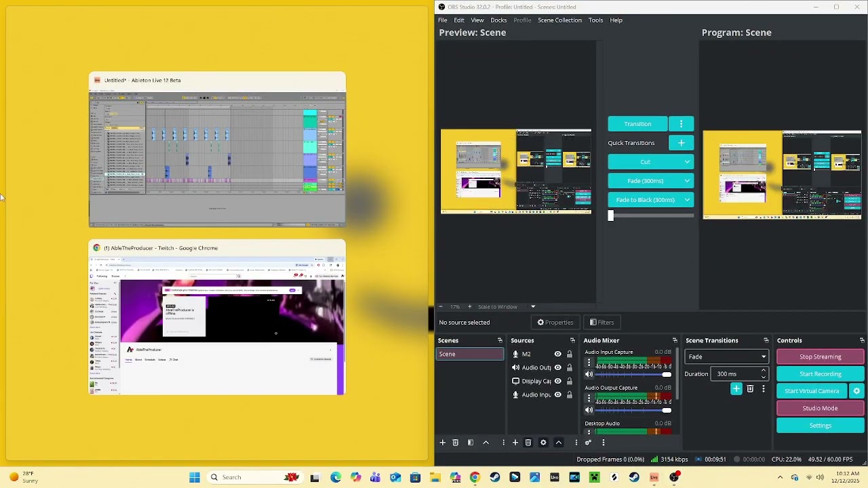The height and width of the screenshot is (488, 868).
Task: Open the Docks menu
Action: click(x=498, y=20)
